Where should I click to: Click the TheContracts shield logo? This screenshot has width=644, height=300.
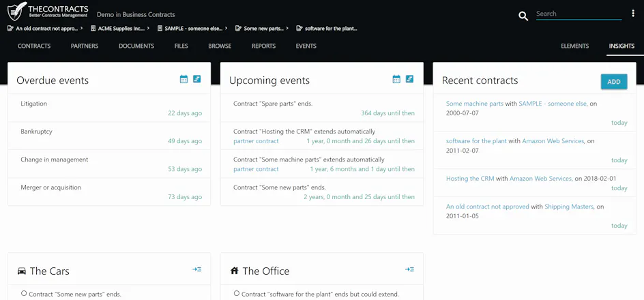[x=16, y=11]
